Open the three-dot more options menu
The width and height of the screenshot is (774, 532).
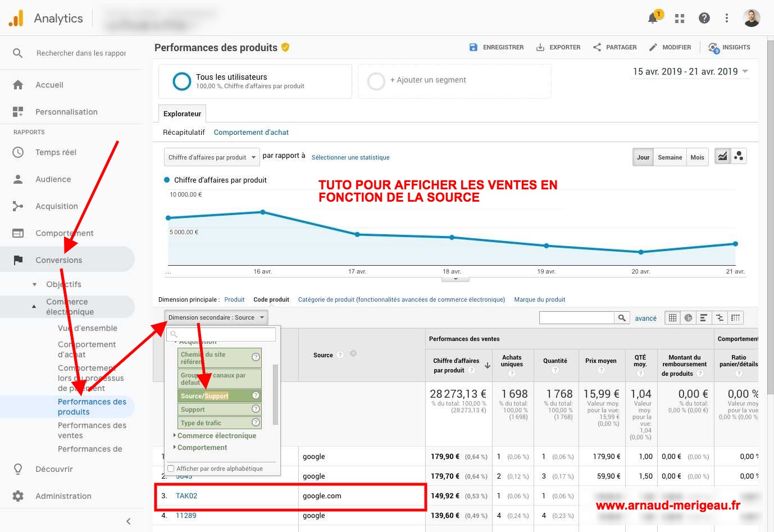click(x=726, y=19)
